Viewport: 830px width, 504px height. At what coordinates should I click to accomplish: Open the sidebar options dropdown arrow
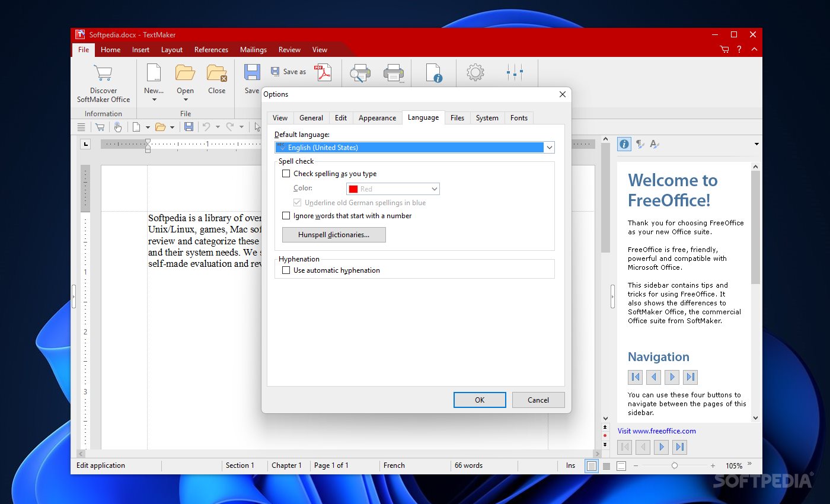point(756,144)
